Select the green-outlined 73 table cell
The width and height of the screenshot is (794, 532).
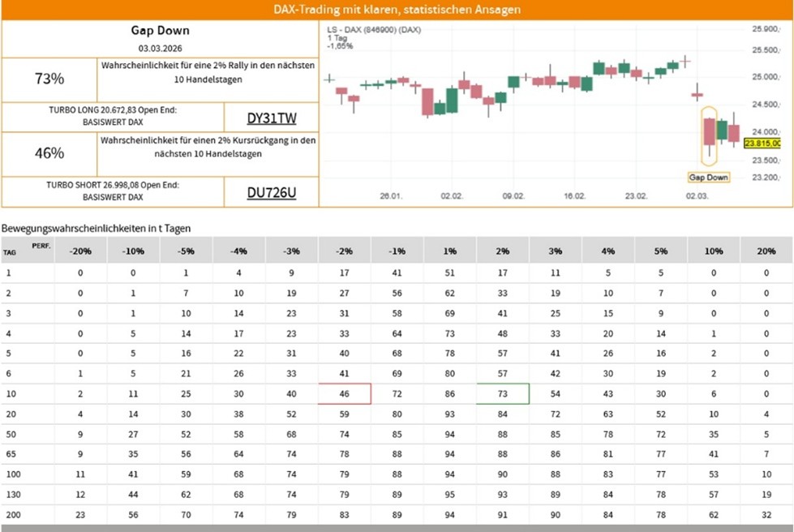click(x=503, y=393)
